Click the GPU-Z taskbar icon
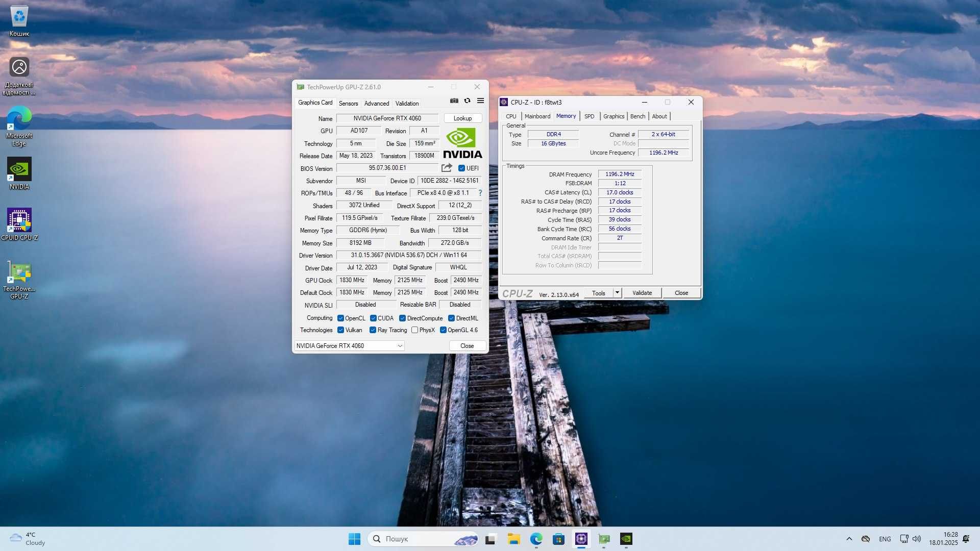This screenshot has width=980, height=551. pos(604,539)
